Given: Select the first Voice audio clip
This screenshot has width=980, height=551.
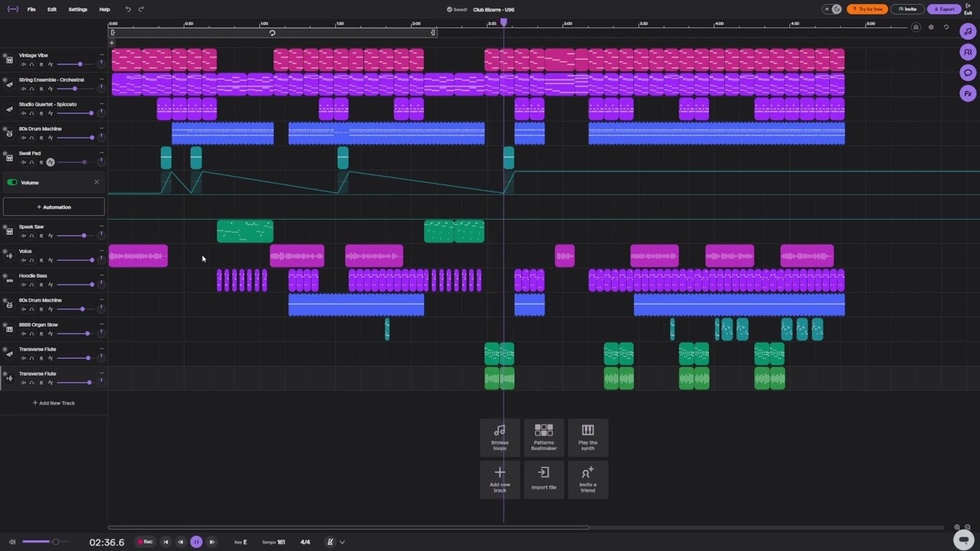Looking at the screenshot, I should [138, 256].
